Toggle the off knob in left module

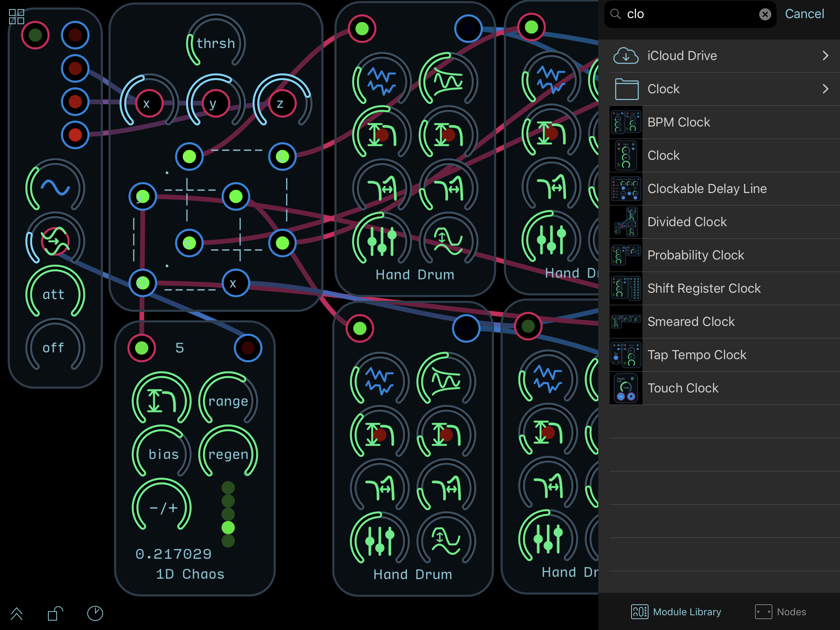coord(55,347)
